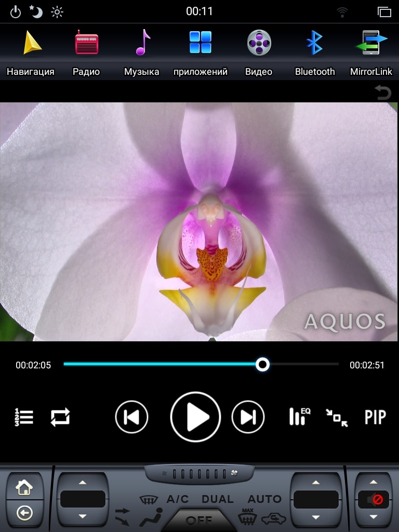The image size is (399, 532).
Task: Open Навигация yellow arrow icon
Action: point(32,43)
